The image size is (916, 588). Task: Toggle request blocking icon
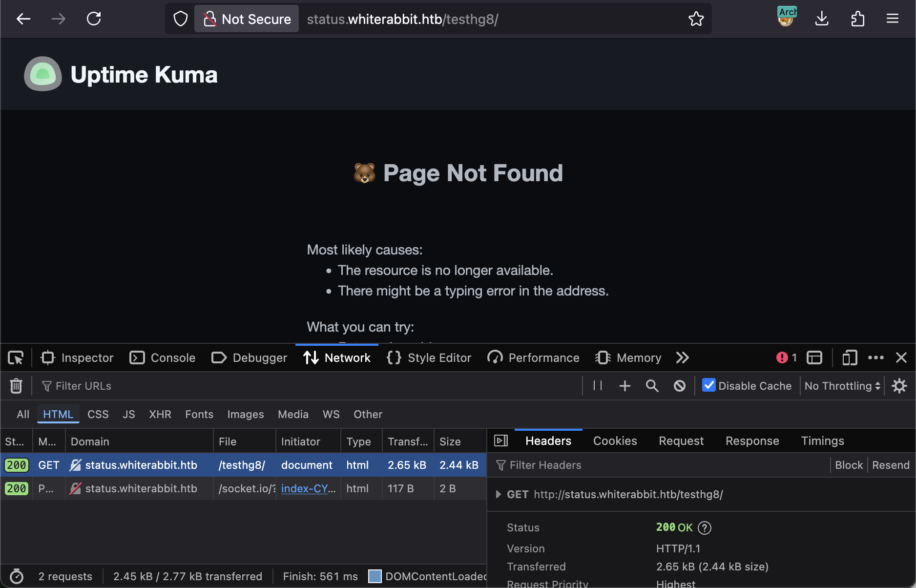680,386
